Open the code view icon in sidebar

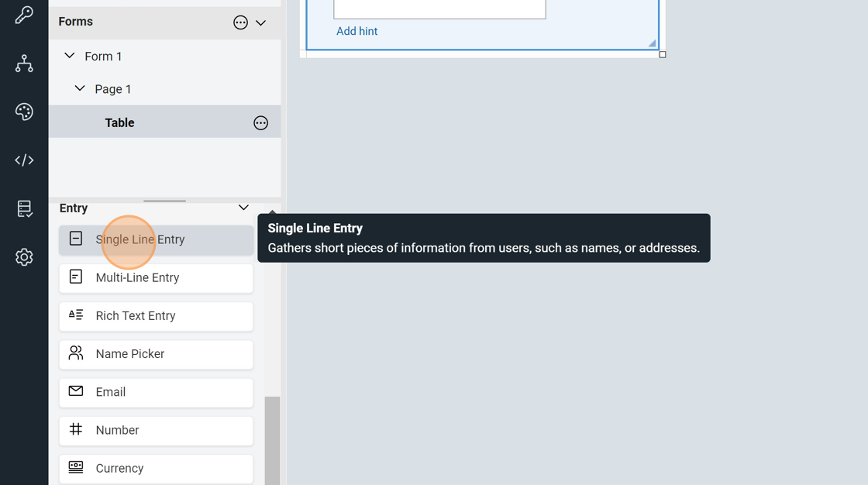click(x=24, y=160)
